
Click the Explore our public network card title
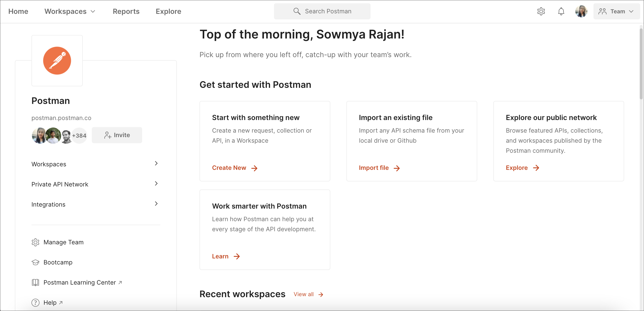point(551,118)
